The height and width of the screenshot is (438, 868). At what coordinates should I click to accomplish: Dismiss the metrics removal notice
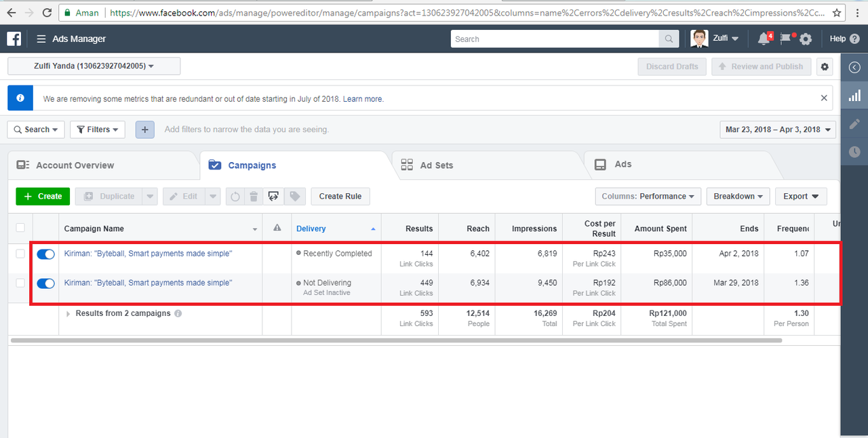824,98
